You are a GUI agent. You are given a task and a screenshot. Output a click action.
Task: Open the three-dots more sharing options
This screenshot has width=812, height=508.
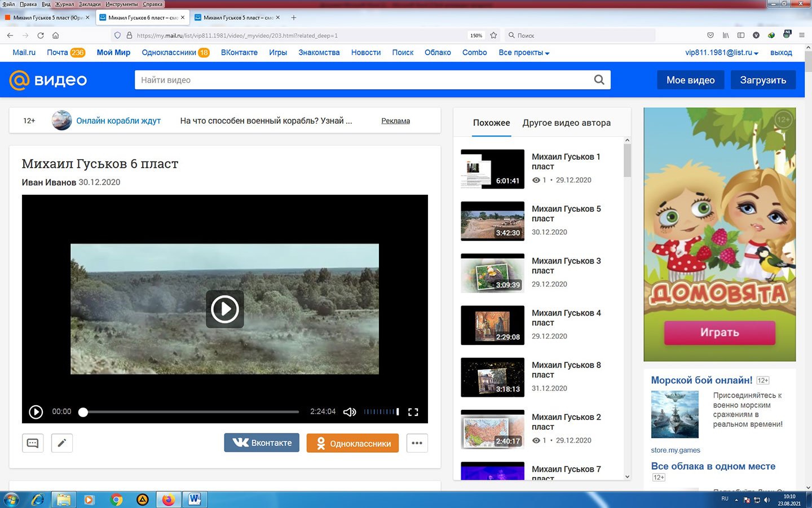[x=417, y=443]
